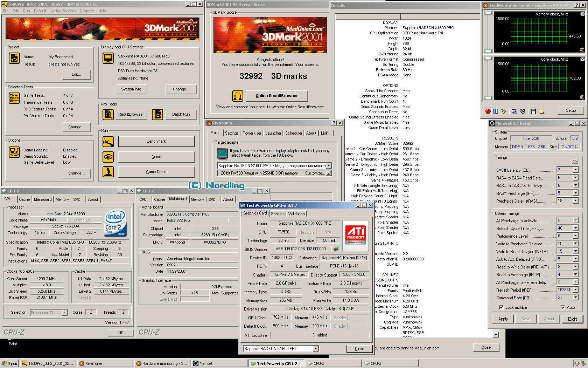This screenshot has height=368, width=588.
Task: Open the RAS# to CAS# Read Delay dropdown
Action: tap(575, 178)
